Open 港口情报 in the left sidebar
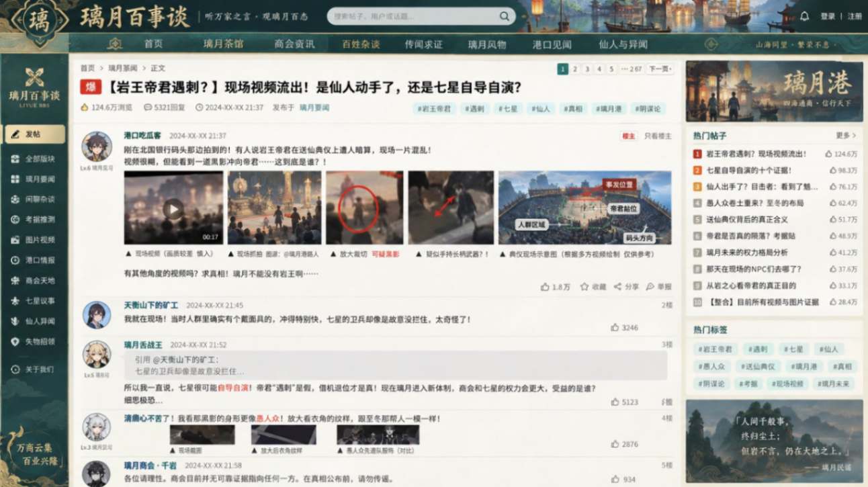 pyautogui.click(x=34, y=260)
